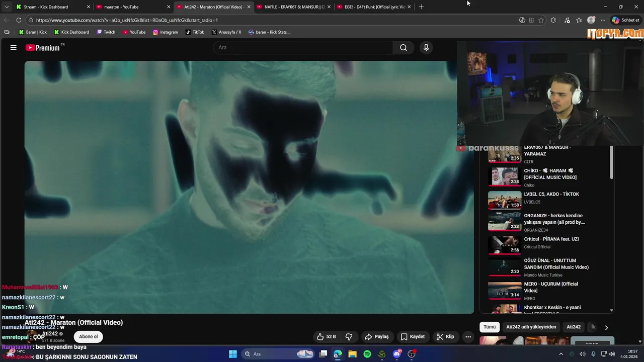The height and width of the screenshot is (362, 644).
Task: Play MERO - UÇURUM Official Video
Action: pyautogui.click(x=548, y=290)
